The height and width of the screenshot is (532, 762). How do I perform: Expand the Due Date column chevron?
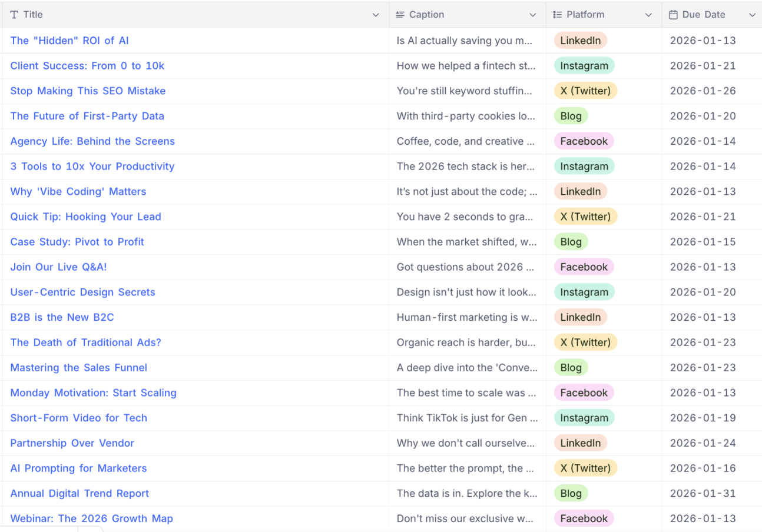pos(752,15)
